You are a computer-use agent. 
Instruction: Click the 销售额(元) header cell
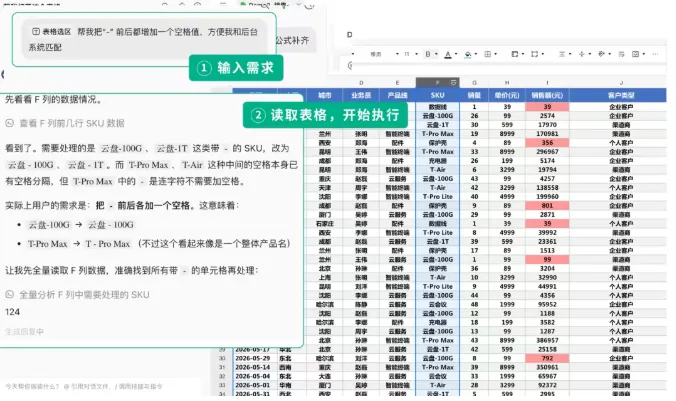click(x=547, y=95)
